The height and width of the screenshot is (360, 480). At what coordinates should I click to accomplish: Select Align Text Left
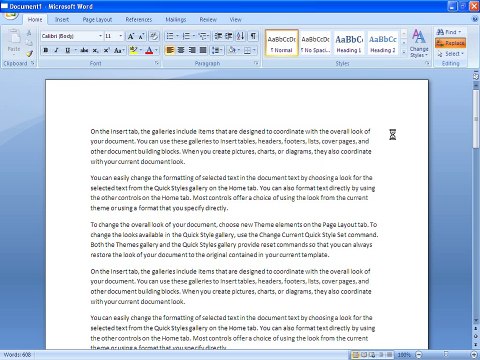(x=170, y=50)
